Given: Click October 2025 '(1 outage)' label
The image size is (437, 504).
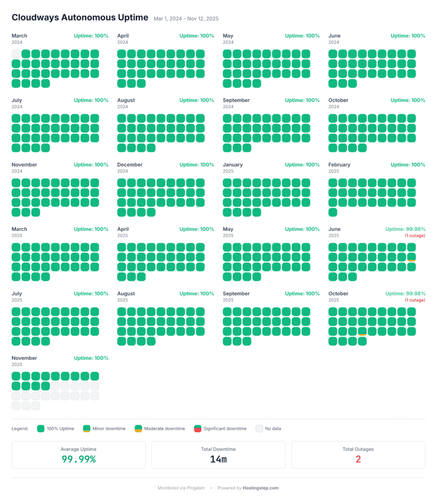Looking at the screenshot, I should click(x=415, y=300).
